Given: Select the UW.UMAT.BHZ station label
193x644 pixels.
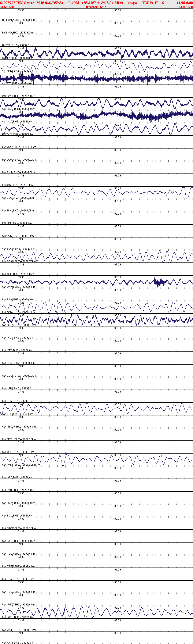Looking at the screenshot, I should 19,605.
